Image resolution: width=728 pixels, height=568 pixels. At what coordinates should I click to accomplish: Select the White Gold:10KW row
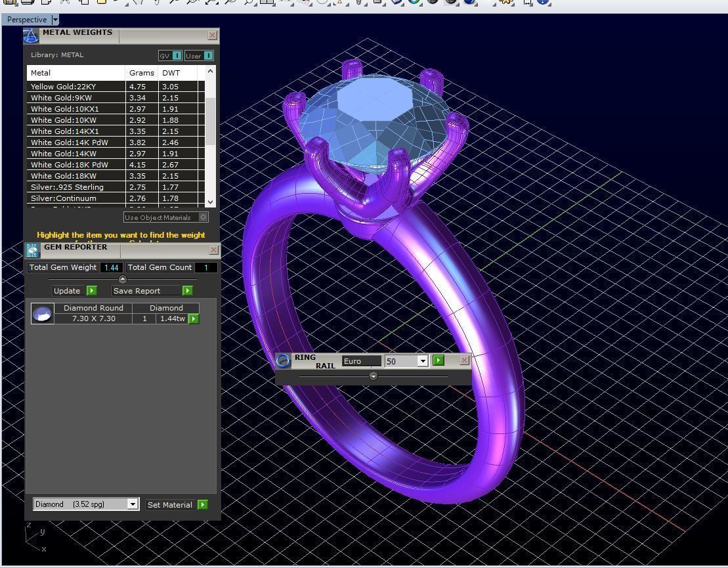coord(116,120)
